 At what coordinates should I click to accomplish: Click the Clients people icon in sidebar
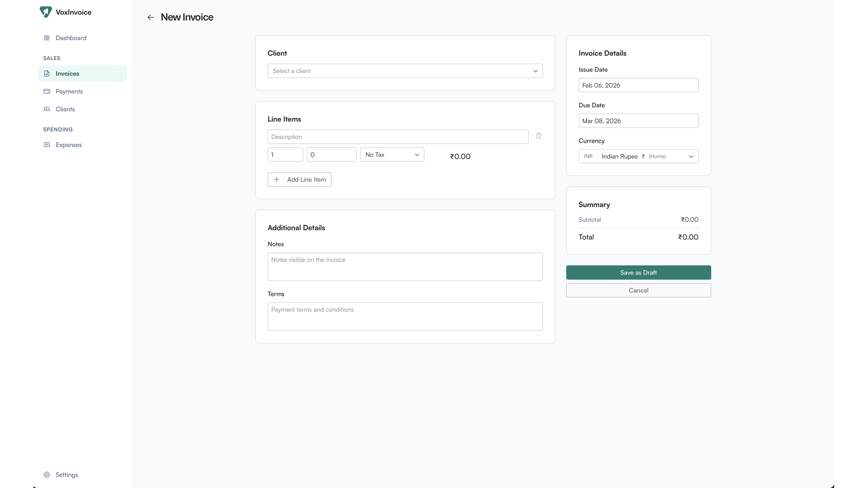47,109
